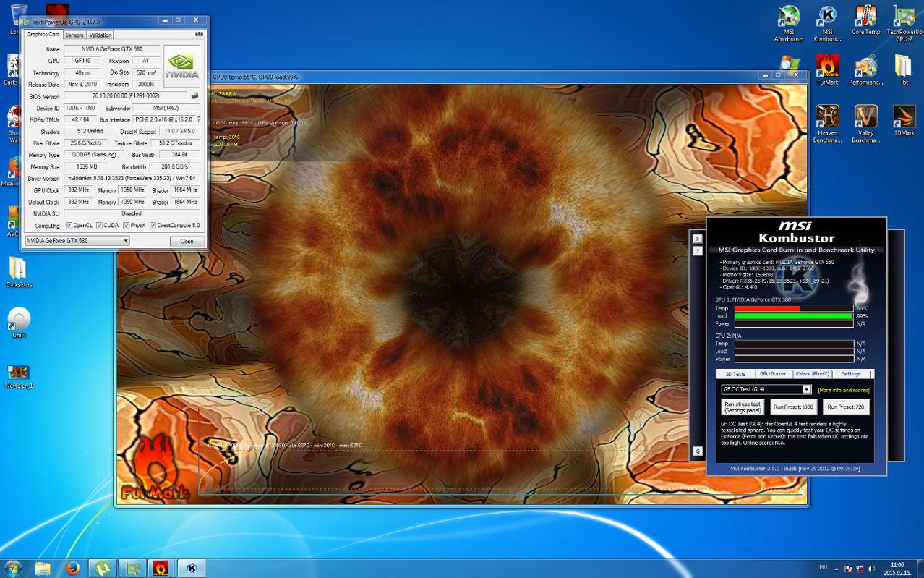Launch FurMark from desktop icon
Image resolution: width=924 pixels, height=578 pixels.
click(827, 70)
